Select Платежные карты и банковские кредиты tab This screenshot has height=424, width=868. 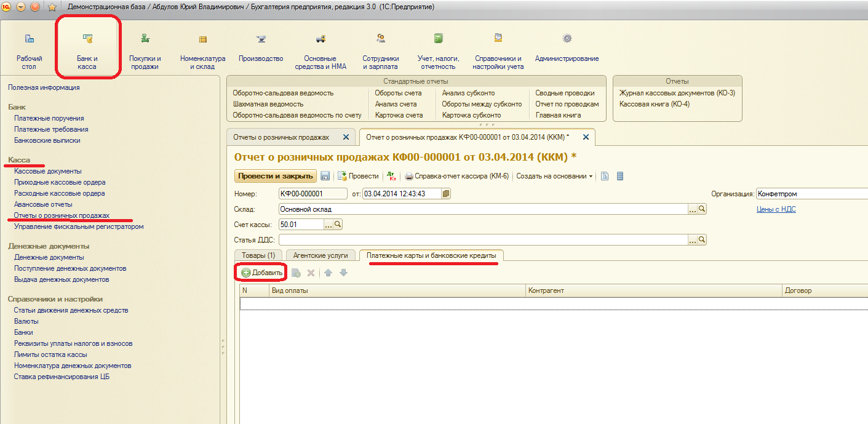coord(431,255)
